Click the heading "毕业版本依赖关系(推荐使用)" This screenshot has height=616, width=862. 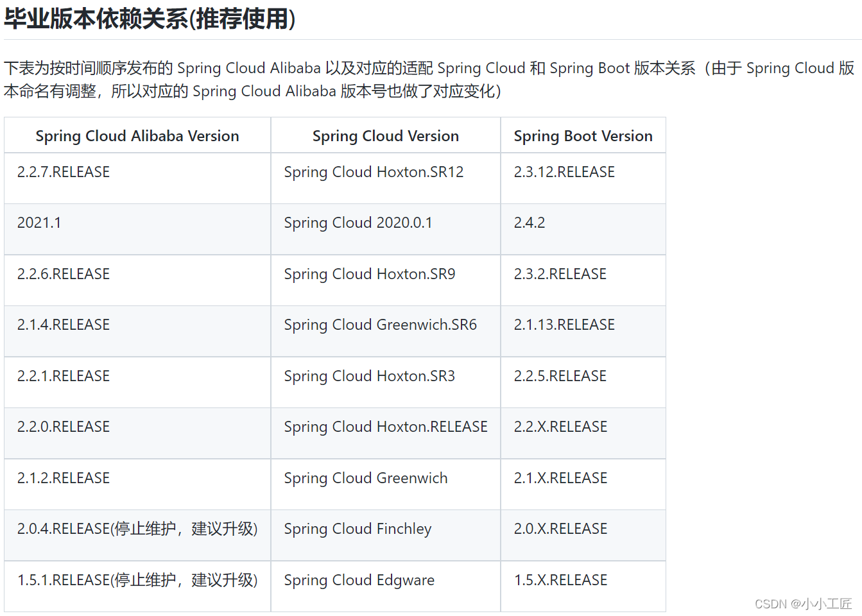coord(150,19)
